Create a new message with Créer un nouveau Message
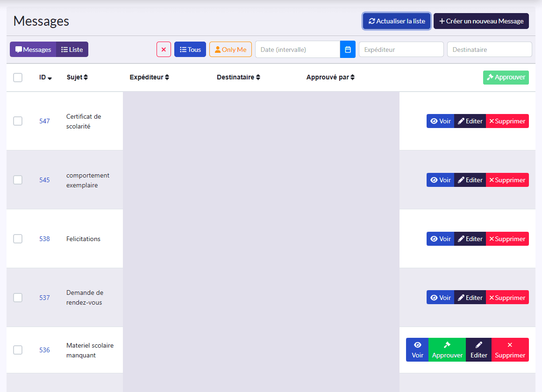Image resolution: width=542 pixels, height=392 pixels. (481, 21)
